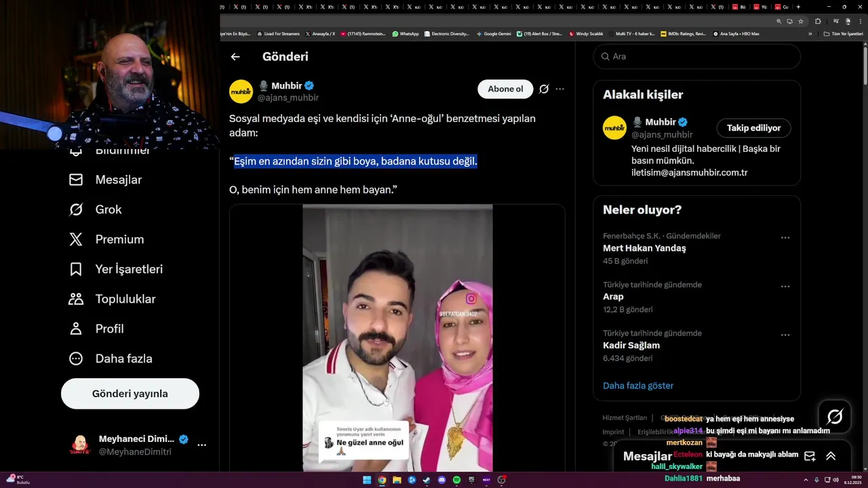The height and width of the screenshot is (488, 868).
Task: Open Tüm Yer İşaretleri bookmarks folder
Action: pos(843,33)
